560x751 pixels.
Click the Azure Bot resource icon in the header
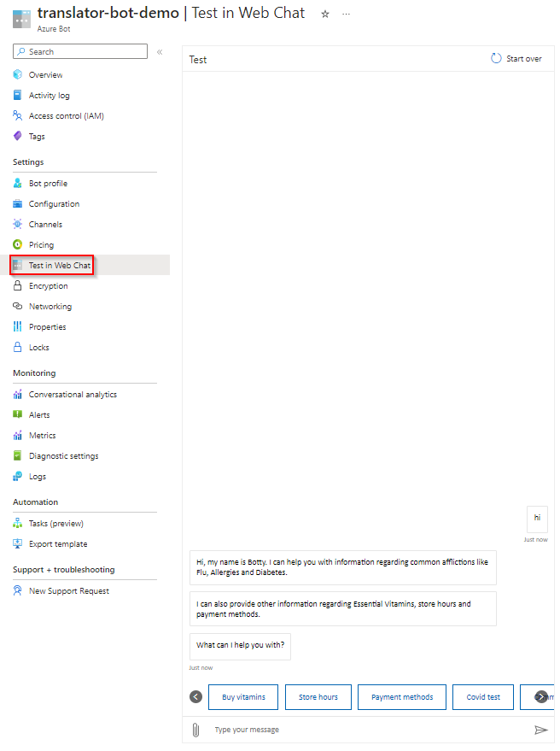coord(22,19)
